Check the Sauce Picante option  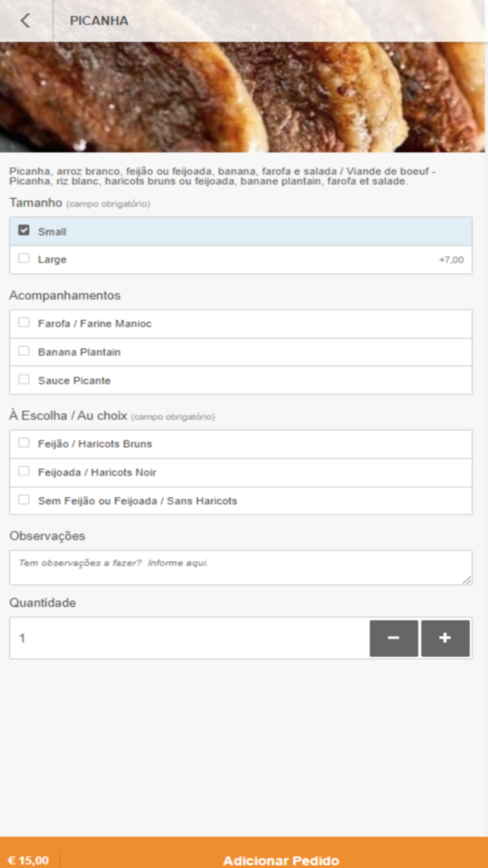tap(24, 379)
